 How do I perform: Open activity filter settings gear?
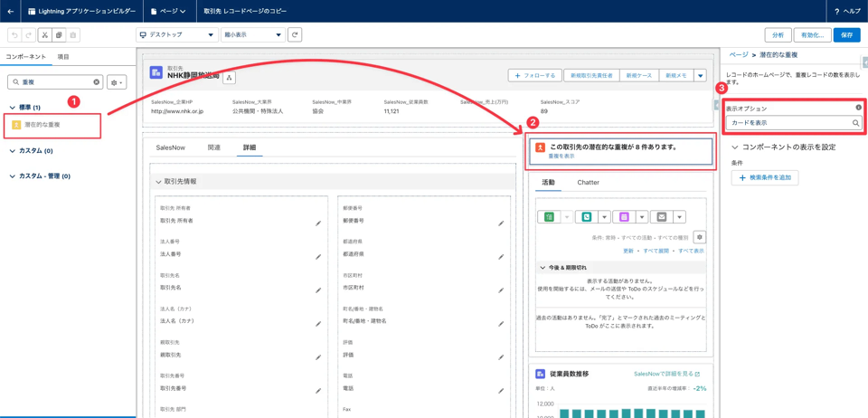coord(700,237)
